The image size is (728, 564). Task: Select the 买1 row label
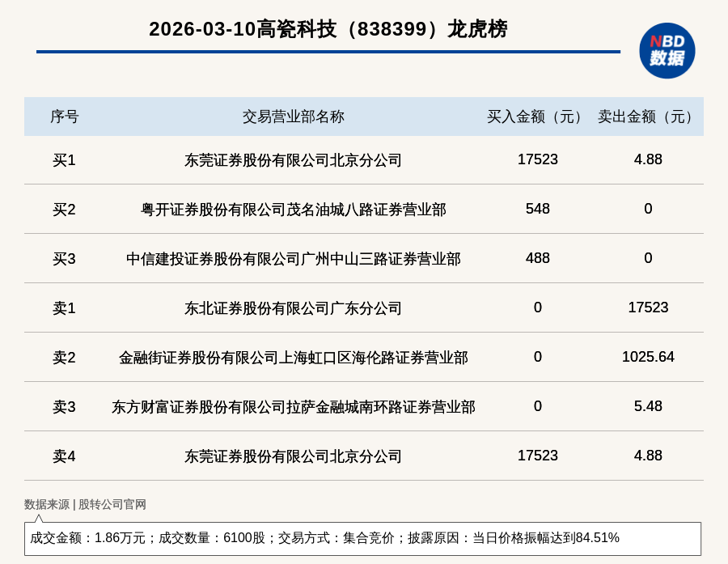[64, 160]
